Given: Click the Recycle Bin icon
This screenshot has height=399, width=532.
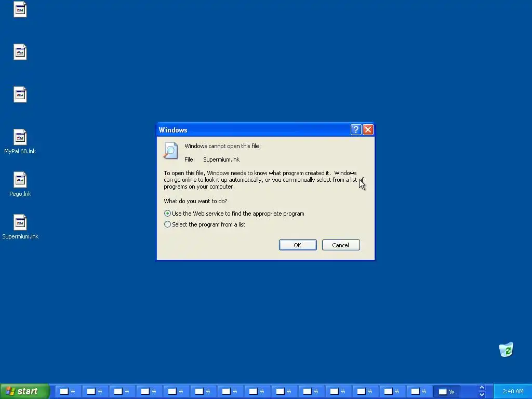Looking at the screenshot, I should pyautogui.click(x=506, y=350).
